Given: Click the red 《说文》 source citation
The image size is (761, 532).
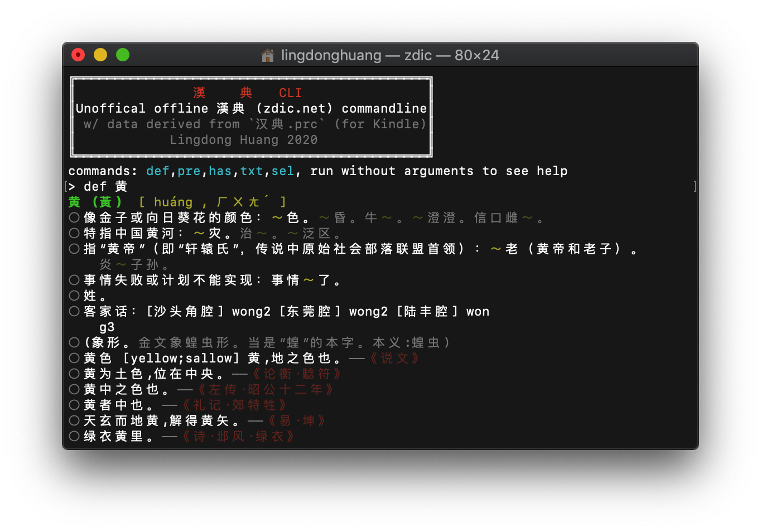Looking at the screenshot, I should coord(394,358).
